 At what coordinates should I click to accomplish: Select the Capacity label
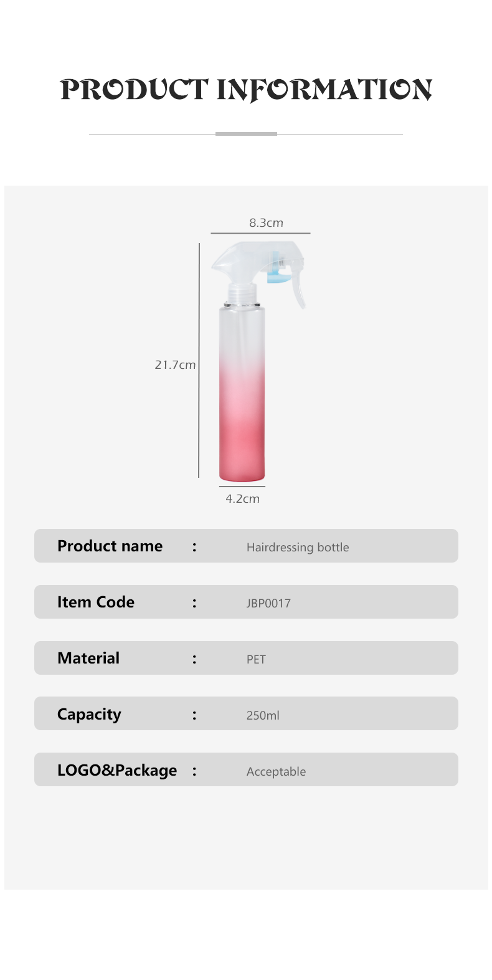click(x=89, y=715)
